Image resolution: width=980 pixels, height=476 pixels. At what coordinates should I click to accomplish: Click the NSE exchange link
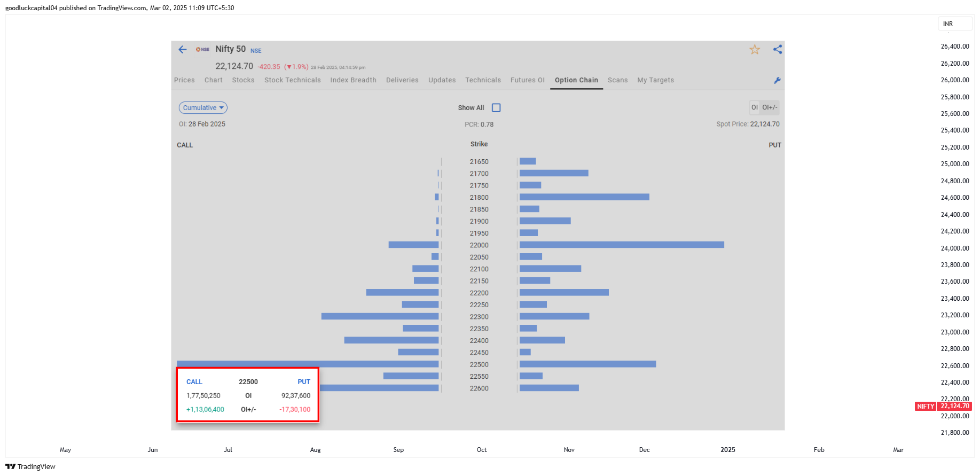point(256,51)
